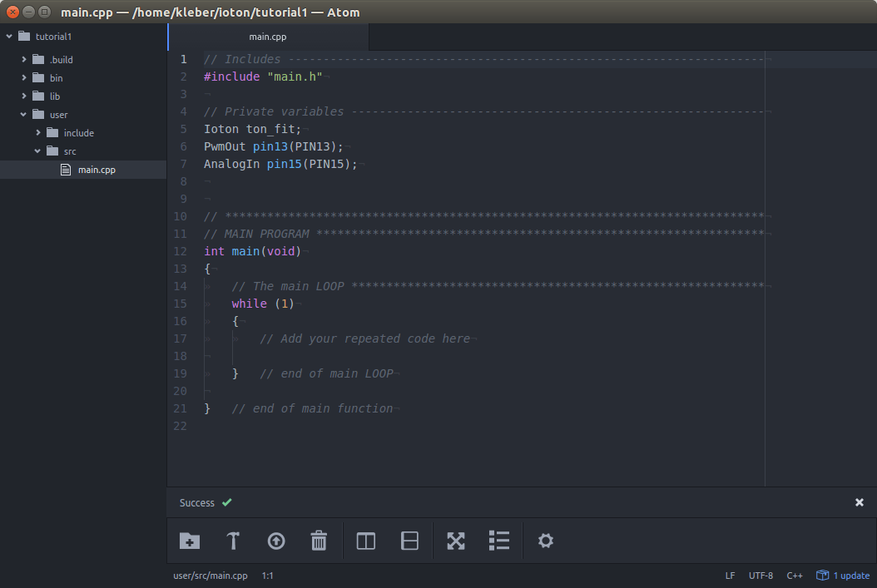Click the orange close window button

tap(12, 12)
